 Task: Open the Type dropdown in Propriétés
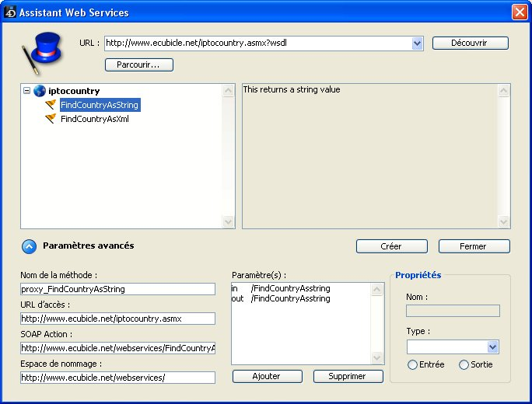point(492,347)
